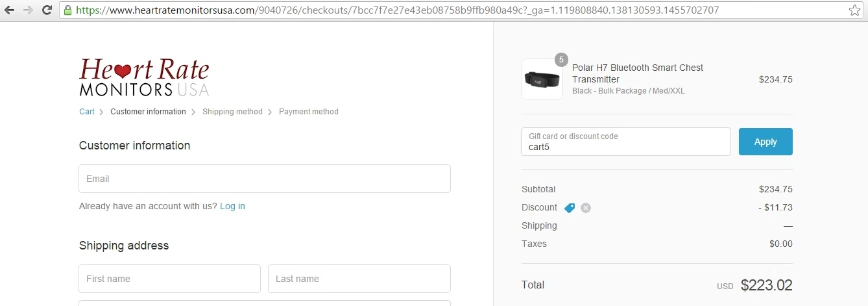Select Shipping method breadcrumb step

(x=232, y=112)
